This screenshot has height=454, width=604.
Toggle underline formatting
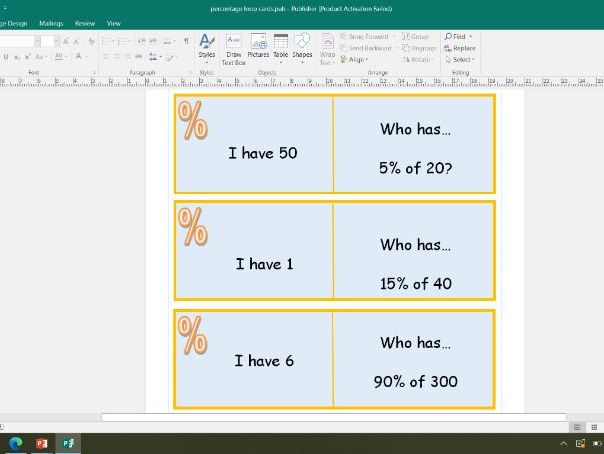tap(6, 57)
